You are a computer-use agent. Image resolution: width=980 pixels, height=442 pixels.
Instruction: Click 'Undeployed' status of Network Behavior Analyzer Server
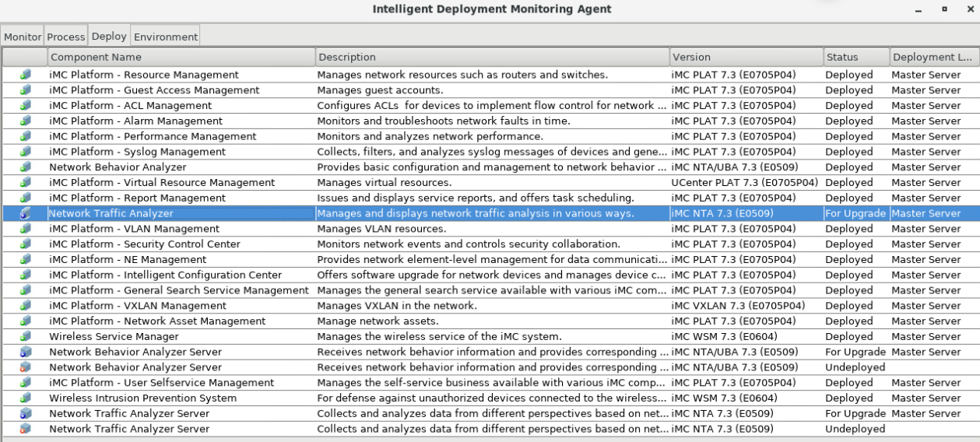[855, 367]
